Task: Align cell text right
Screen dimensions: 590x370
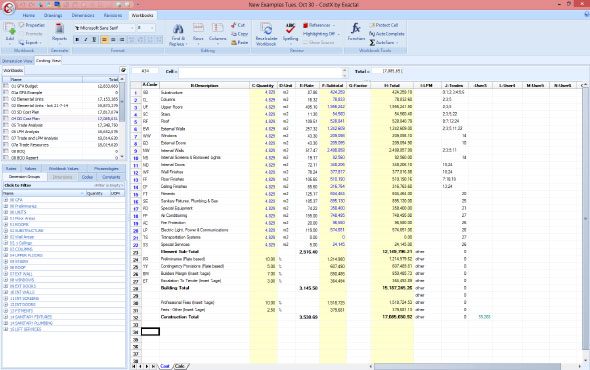Action: coord(122,40)
